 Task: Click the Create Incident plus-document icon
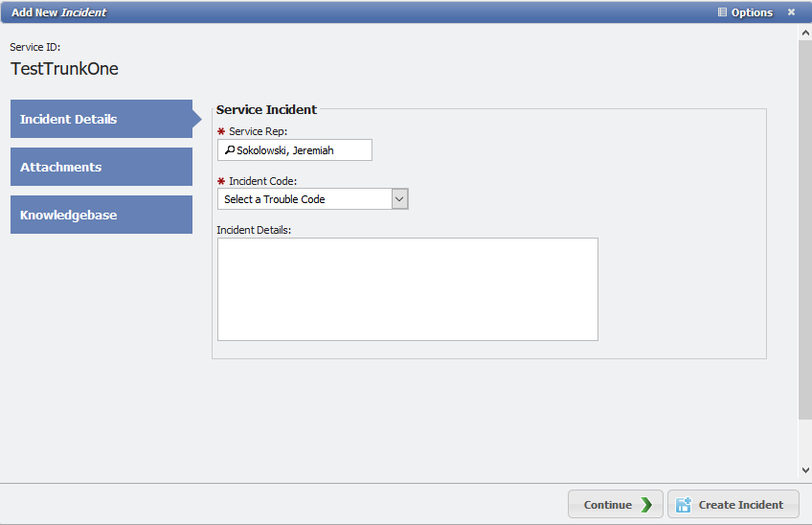point(684,505)
